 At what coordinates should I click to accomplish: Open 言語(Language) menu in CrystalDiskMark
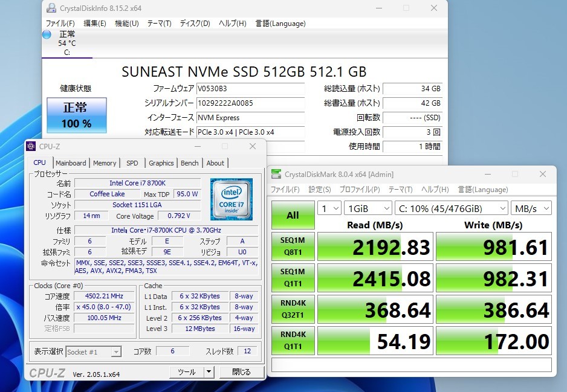tap(483, 190)
